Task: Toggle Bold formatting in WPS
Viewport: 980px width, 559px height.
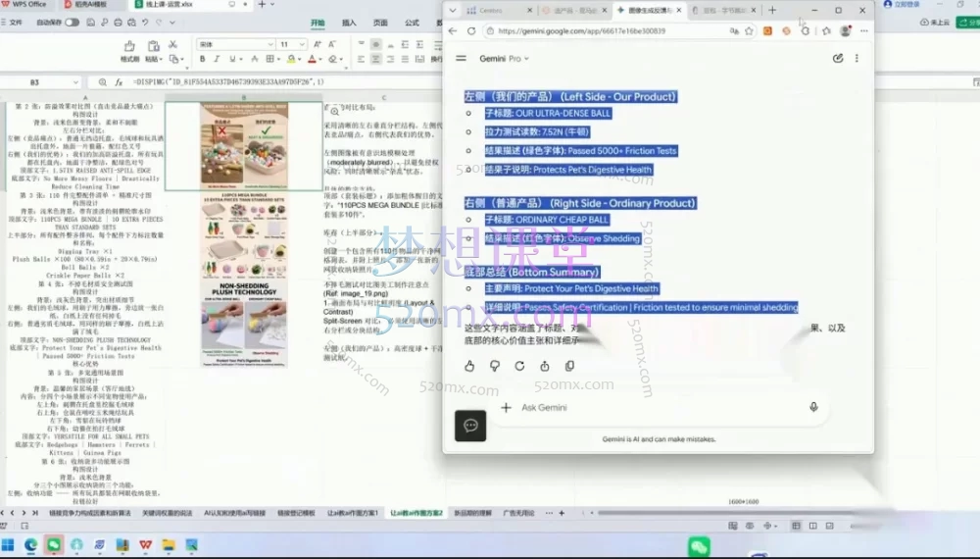Action: click(203, 59)
